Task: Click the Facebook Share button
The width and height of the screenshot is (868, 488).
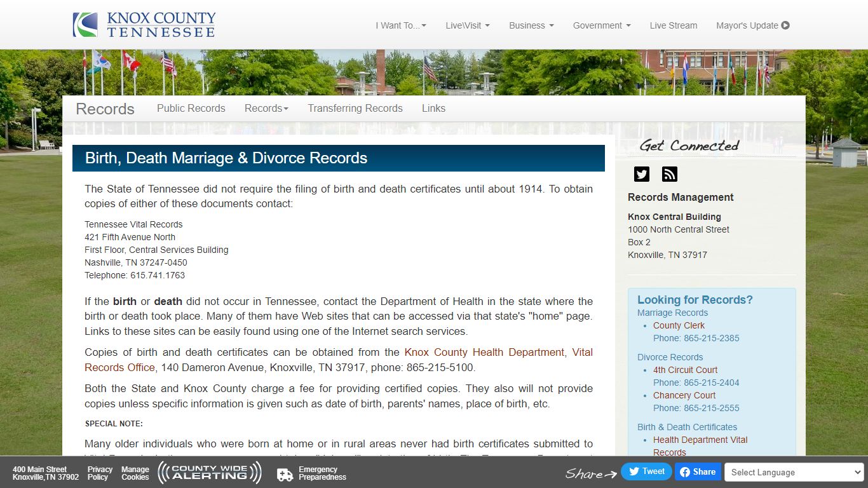Action: 698,471
